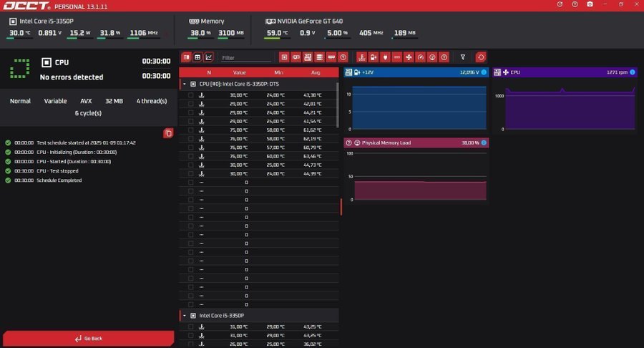Filter sensors by storage drives icon

click(320, 57)
